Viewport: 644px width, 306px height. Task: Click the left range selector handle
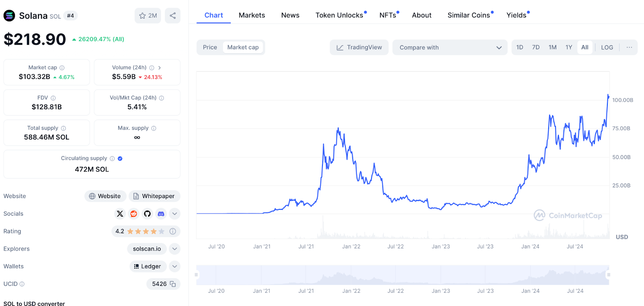tap(196, 275)
